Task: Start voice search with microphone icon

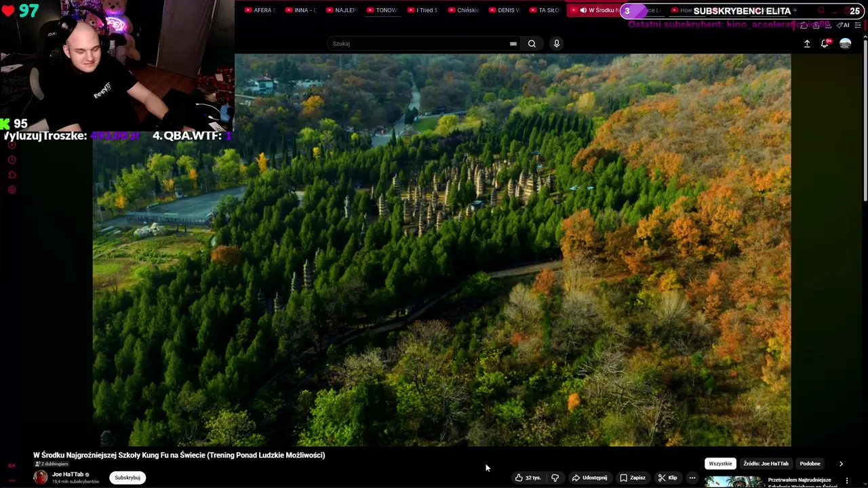Action: click(556, 43)
